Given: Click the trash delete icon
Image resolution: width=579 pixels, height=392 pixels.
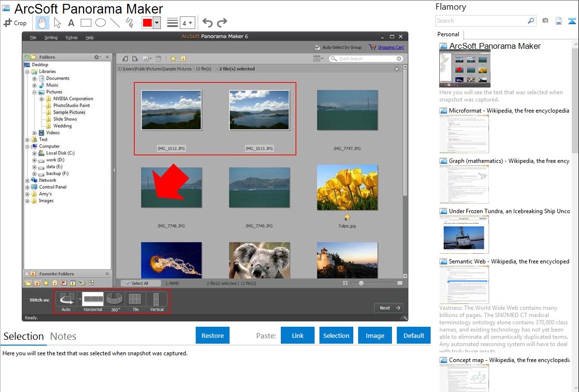Looking at the screenshot, I should [x=159, y=58].
